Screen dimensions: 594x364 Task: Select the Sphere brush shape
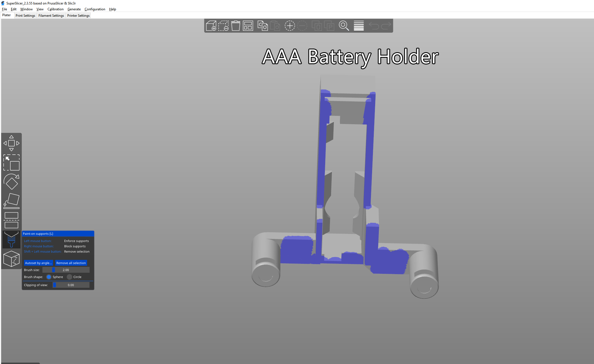(x=49, y=277)
